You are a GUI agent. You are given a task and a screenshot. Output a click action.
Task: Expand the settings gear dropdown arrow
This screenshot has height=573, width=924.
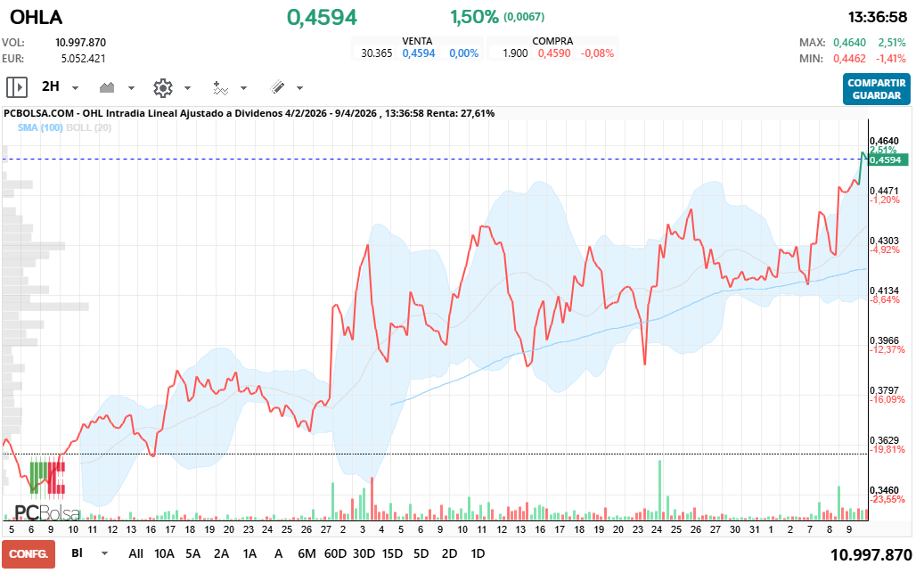point(187,88)
